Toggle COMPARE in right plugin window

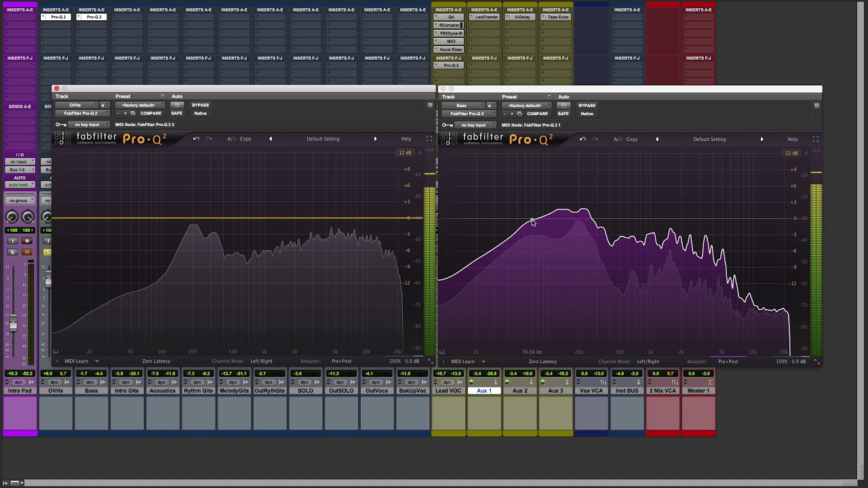click(537, 113)
